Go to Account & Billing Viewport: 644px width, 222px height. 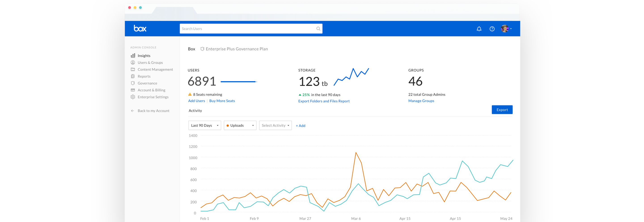[151, 90]
